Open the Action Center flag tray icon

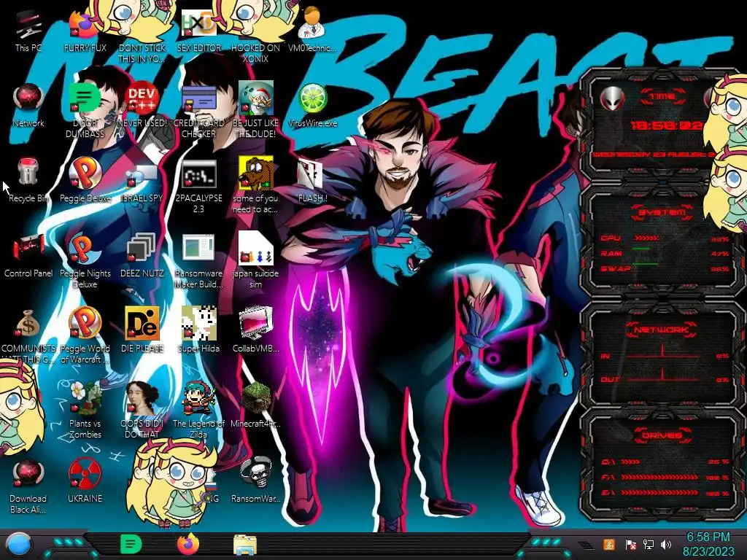(630, 545)
